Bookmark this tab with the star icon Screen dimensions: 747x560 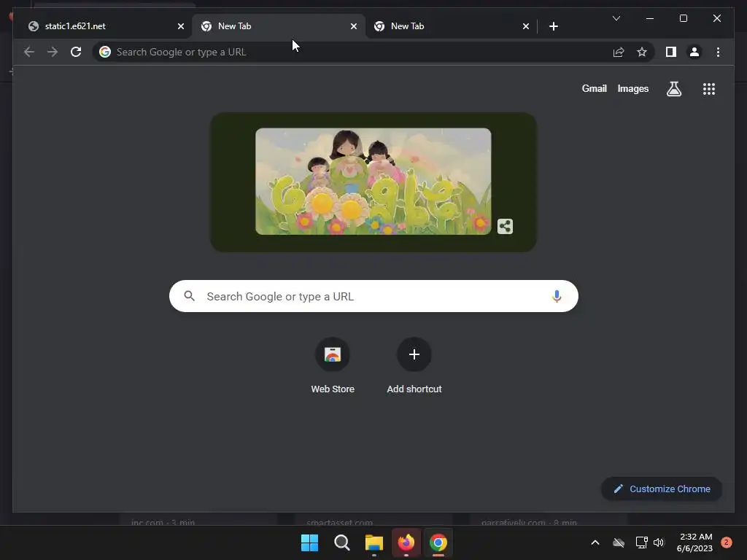pos(642,52)
